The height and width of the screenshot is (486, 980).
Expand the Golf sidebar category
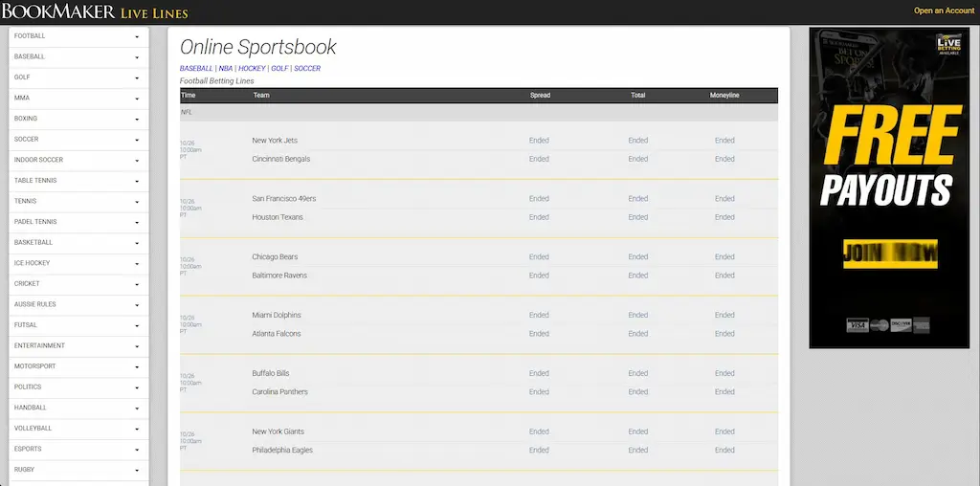pos(78,77)
